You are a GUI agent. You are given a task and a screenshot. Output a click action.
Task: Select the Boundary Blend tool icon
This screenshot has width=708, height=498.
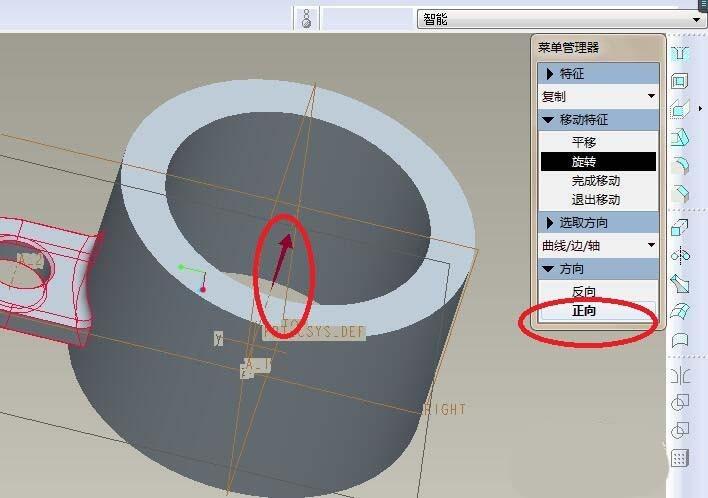pyautogui.click(x=680, y=312)
